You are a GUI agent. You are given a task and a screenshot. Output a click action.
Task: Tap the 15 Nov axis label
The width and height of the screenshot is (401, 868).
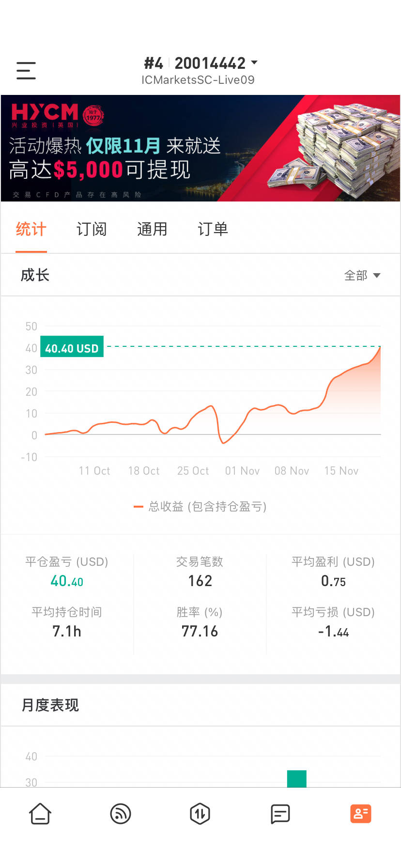point(341,471)
